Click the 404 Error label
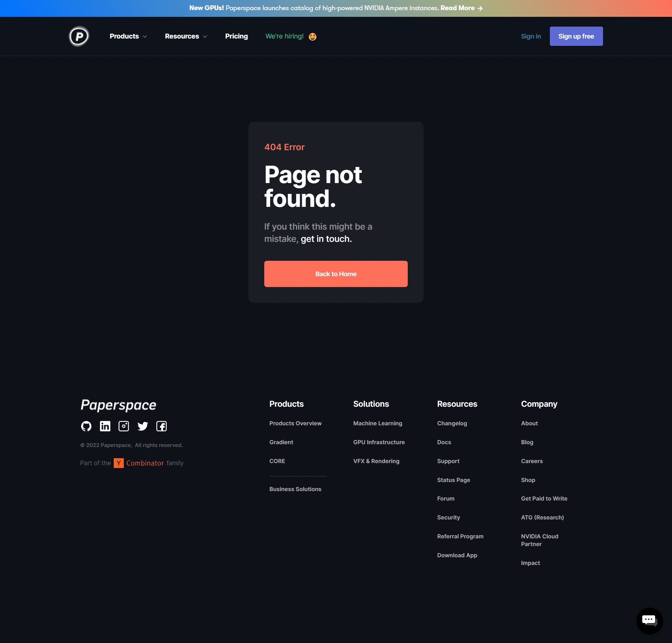 click(x=285, y=147)
